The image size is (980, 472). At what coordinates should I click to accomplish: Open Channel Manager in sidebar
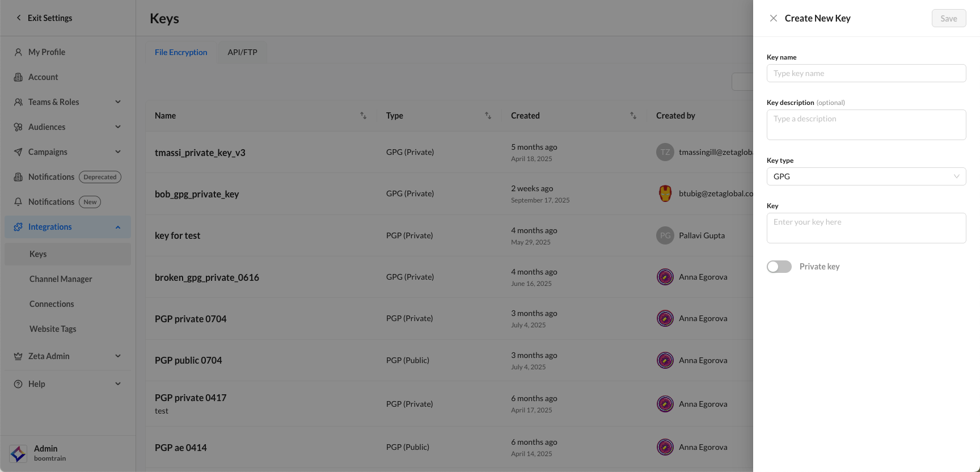click(61, 279)
